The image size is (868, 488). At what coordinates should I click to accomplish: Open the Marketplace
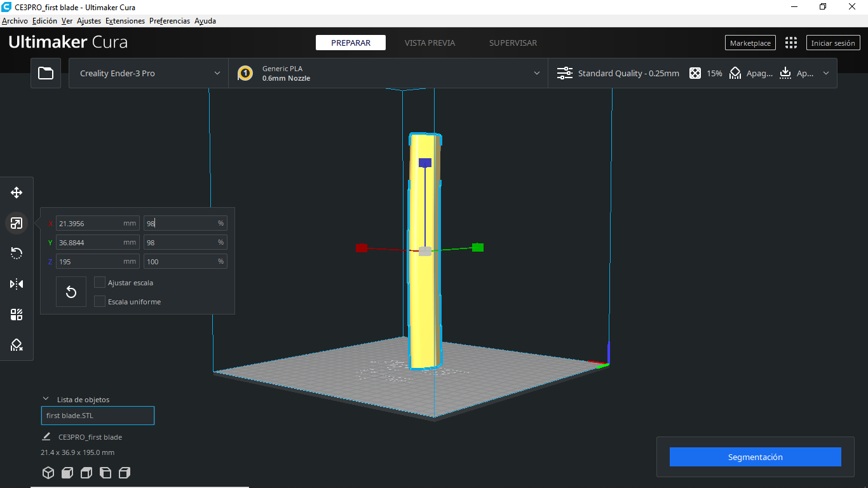point(750,43)
